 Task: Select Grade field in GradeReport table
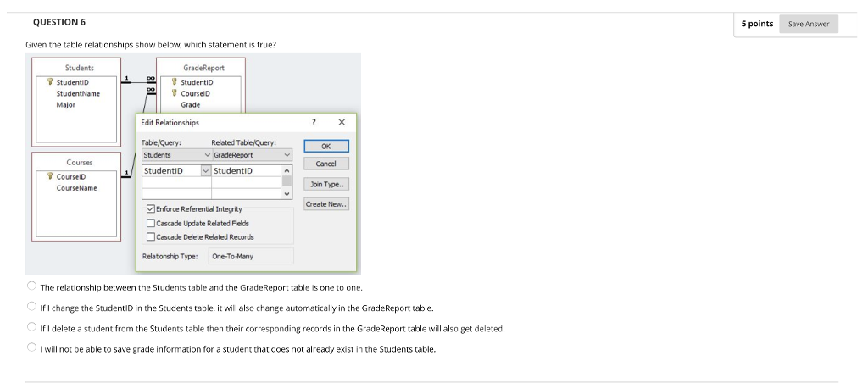click(x=191, y=104)
